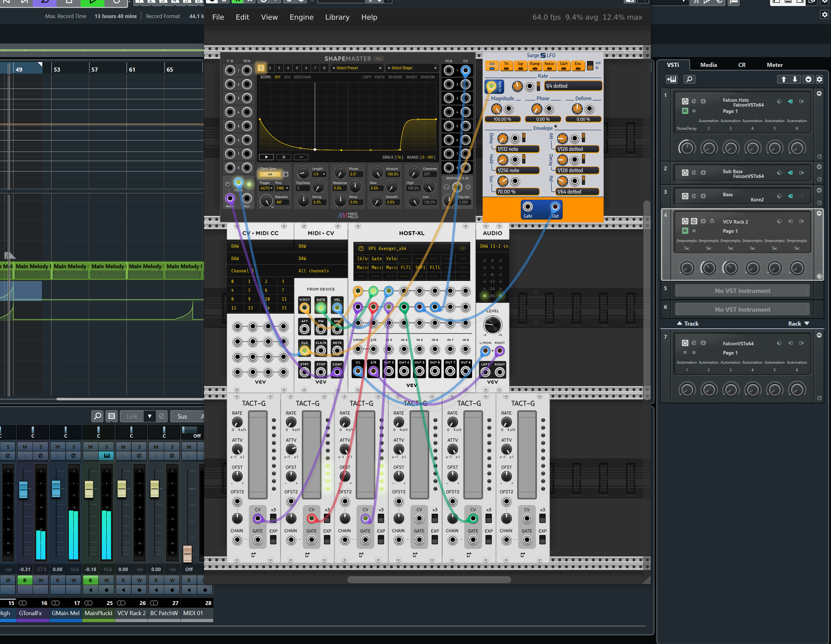This screenshot has width=831, height=644.
Task: Toggle Read automation on MainPluckl channel
Action: [x=90, y=580]
